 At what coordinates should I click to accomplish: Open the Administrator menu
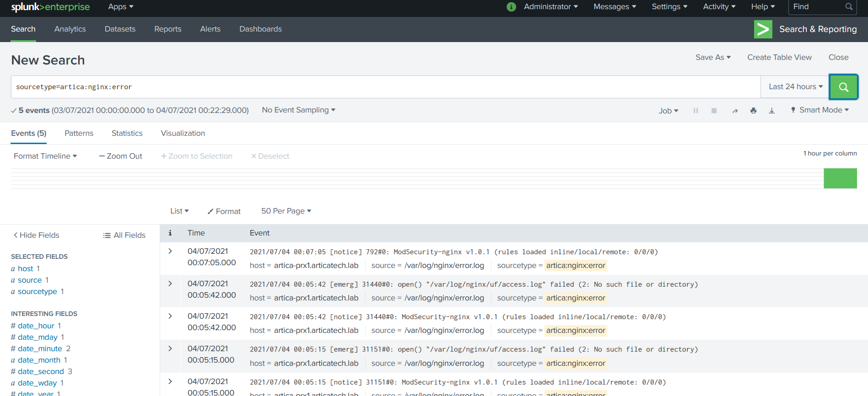click(x=551, y=6)
